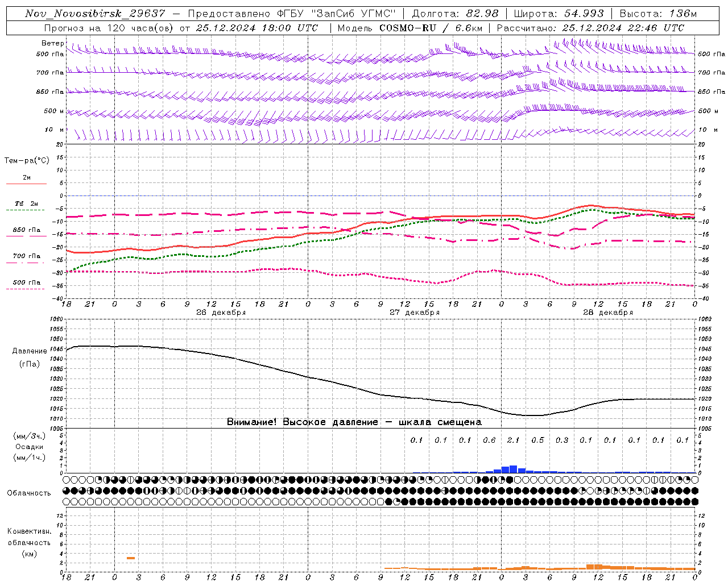Click the 'Давление' pressure panel label
Screen dimensions: 728x582
point(30,351)
